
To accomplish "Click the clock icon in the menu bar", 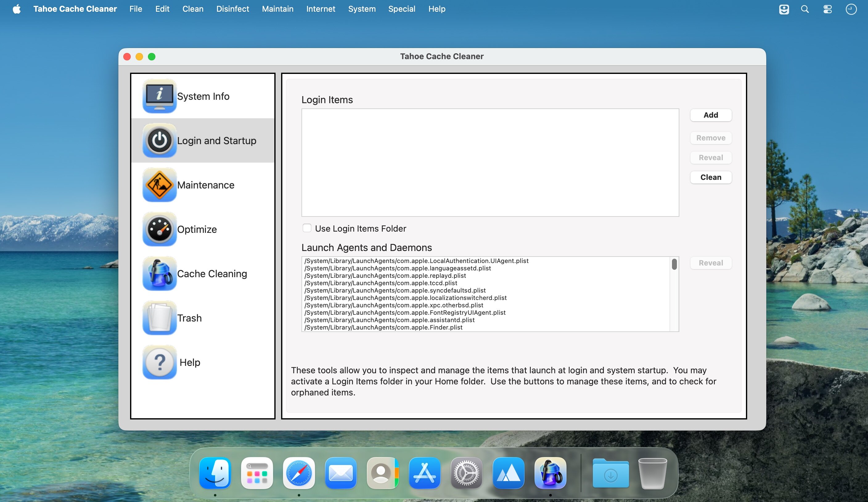I will 851,9.
